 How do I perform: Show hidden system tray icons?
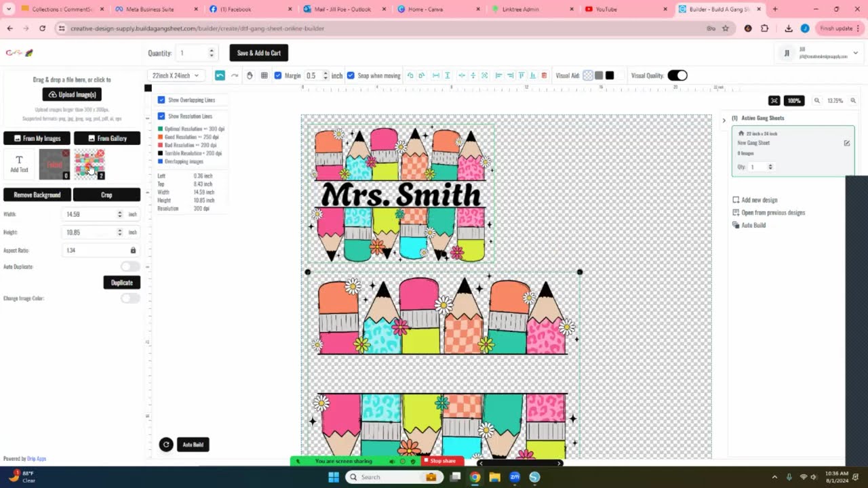(x=774, y=477)
